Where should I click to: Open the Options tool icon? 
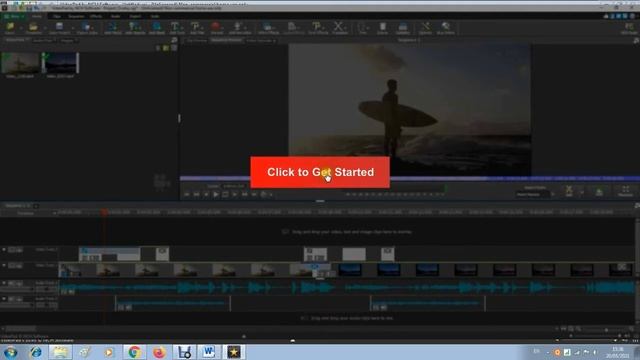[425, 28]
